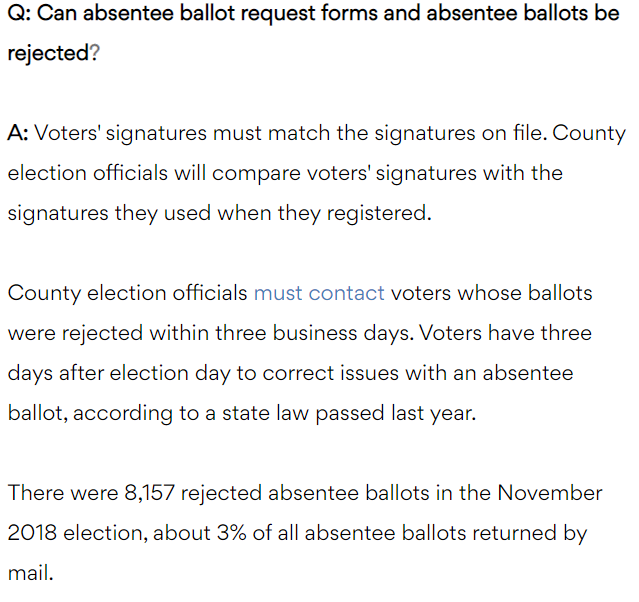
Task: Click the "3%" figure in the text
Action: [231, 532]
